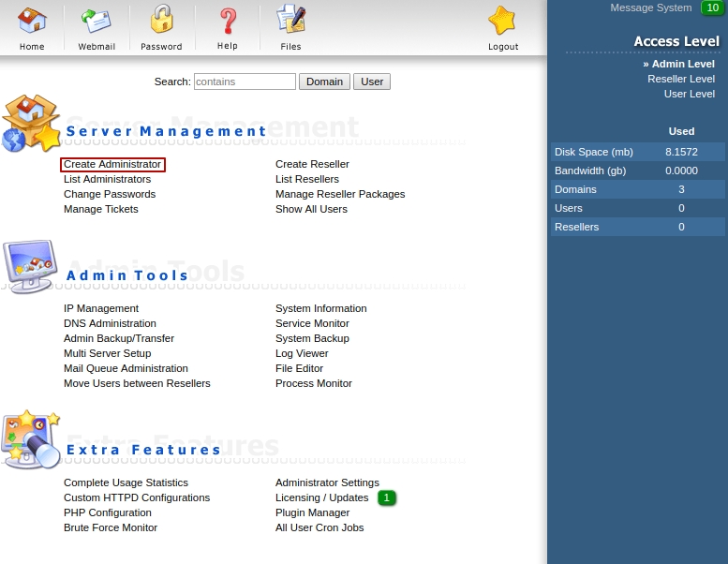Open DNS Administration
Image resolution: width=728 pixels, height=564 pixels.
coord(110,323)
